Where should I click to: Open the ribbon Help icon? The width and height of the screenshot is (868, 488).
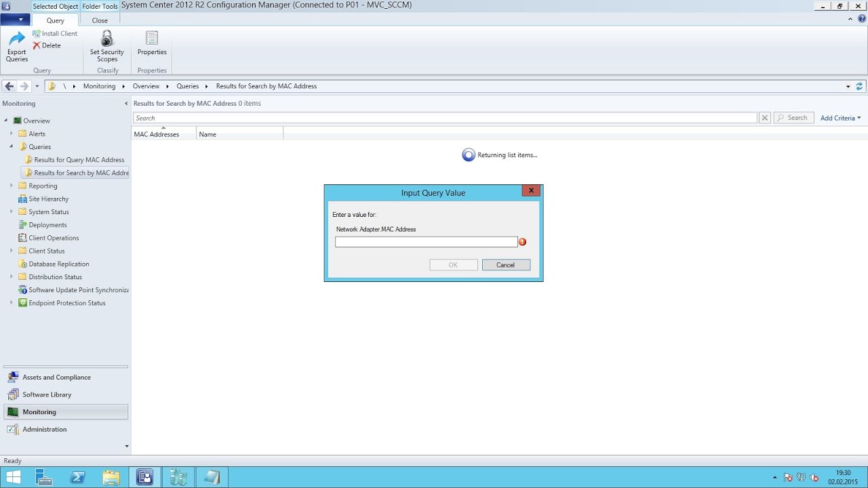coord(861,20)
